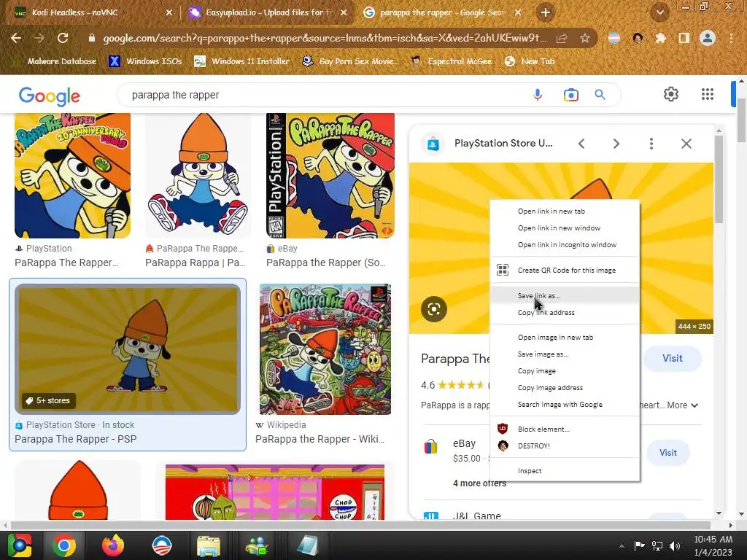Start voice search with microphone icon
Image resolution: width=747 pixels, height=560 pixels.
(538, 95)
